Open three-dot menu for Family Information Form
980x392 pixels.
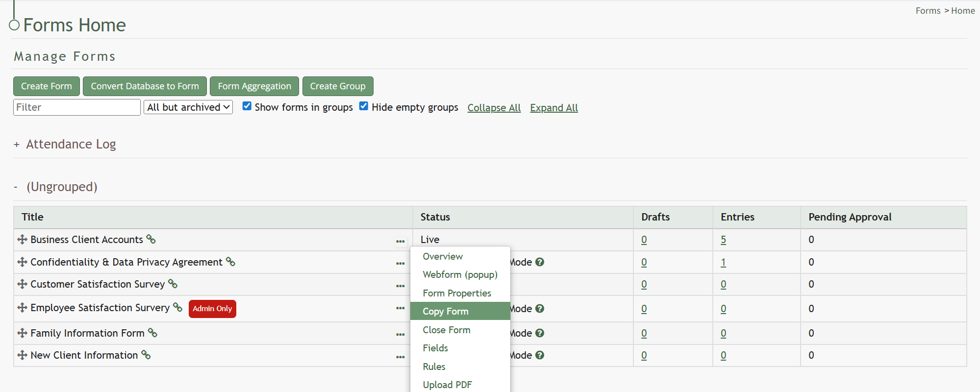[401, 334]
